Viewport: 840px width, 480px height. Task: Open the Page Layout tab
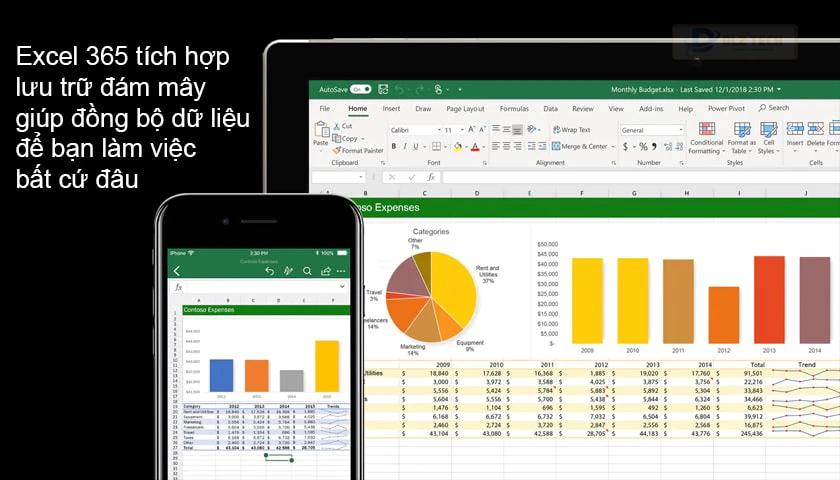point(465,109)
